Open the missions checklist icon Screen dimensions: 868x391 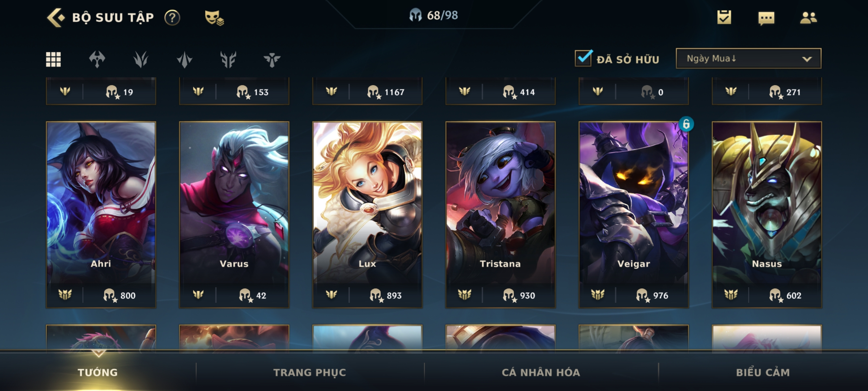tap(724, 17)
